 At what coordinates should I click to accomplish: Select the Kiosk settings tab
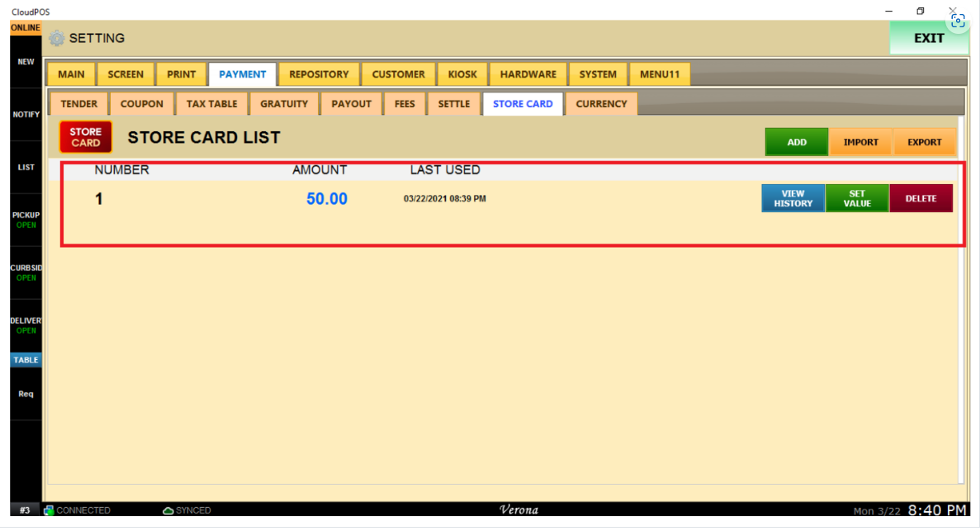462,74
